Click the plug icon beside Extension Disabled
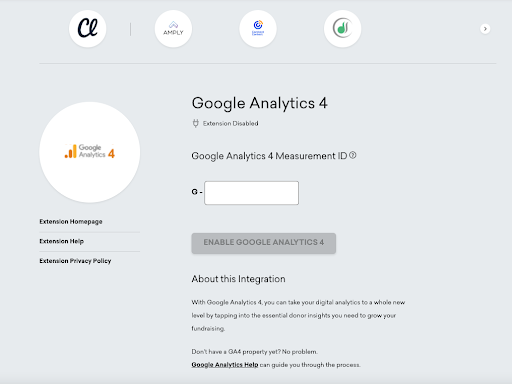 tap(196, 123)
